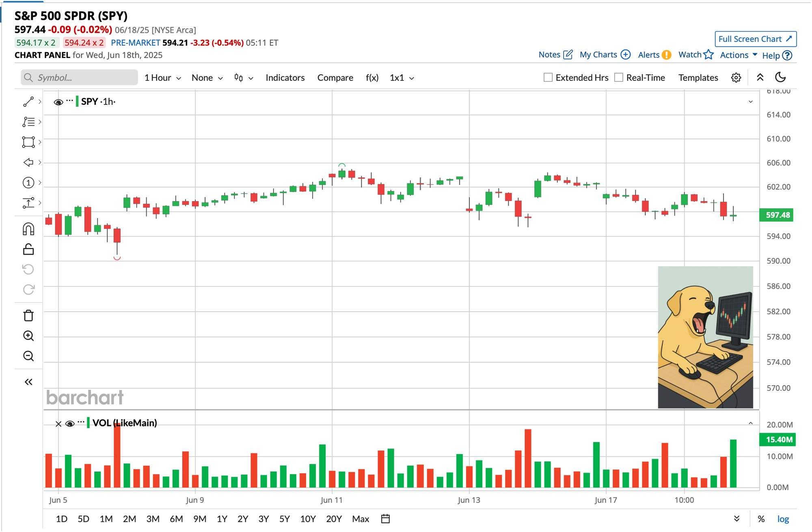Open the Actions dropdown menu
Screen dimensions: 812x532
(738, 55)
